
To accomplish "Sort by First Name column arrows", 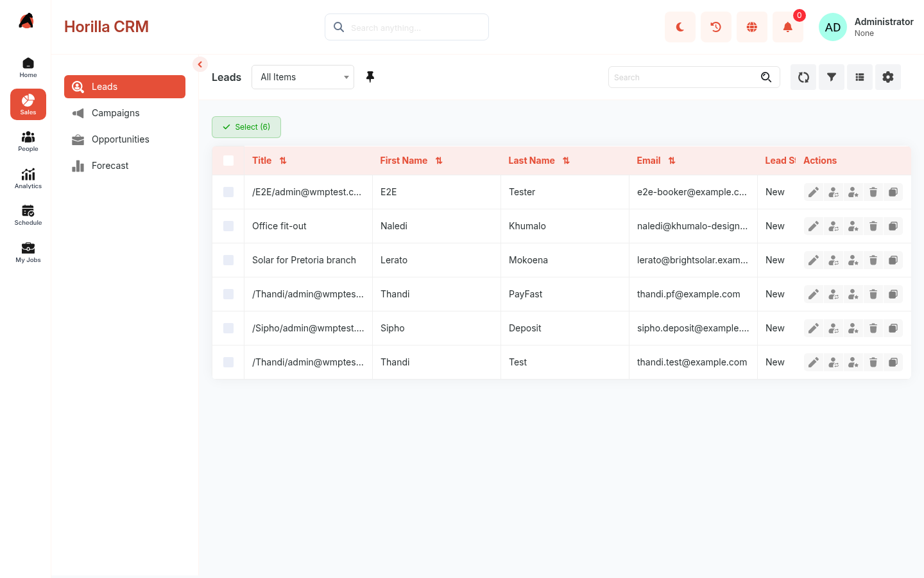I will [439, 161].
